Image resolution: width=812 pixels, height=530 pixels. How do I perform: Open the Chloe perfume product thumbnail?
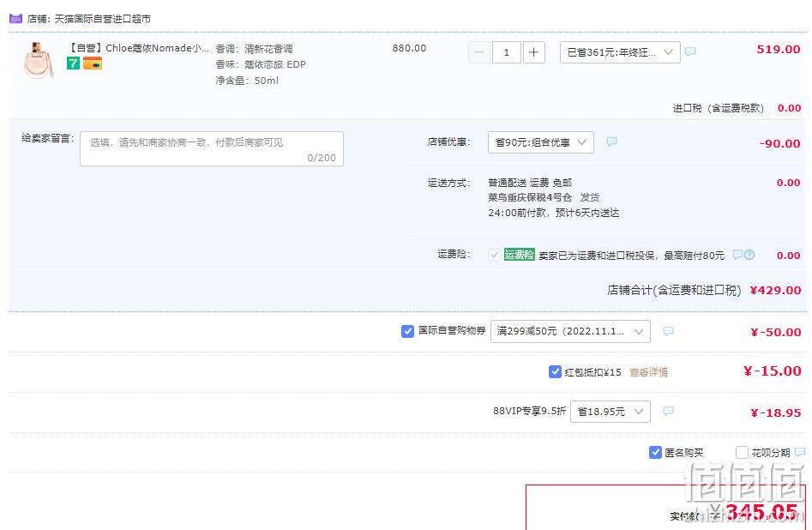(39, 60)
